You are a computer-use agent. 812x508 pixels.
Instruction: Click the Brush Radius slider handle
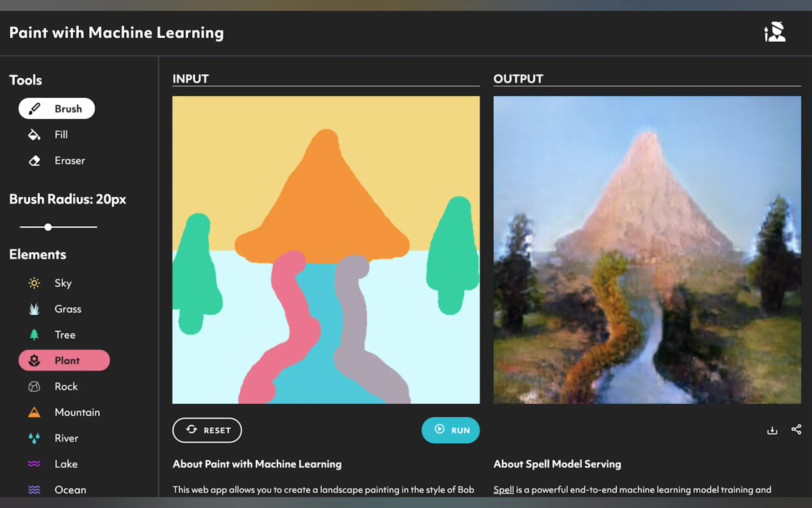click(x=48, y=227)
